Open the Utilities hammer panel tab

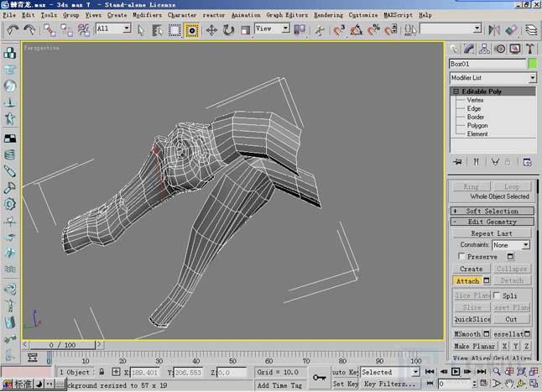tap(530, 49)
